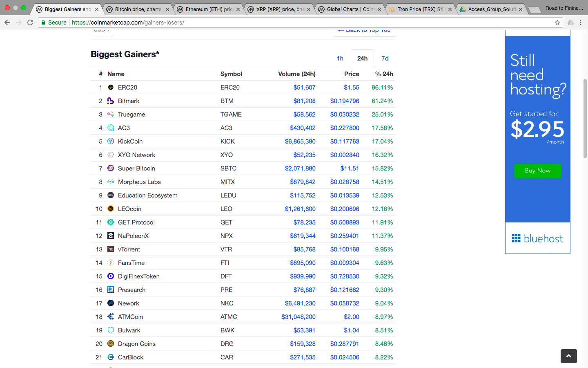588x368 pixels.
Task: Click the Super Bitcoin logo icon
Action: tap(111, 168)
